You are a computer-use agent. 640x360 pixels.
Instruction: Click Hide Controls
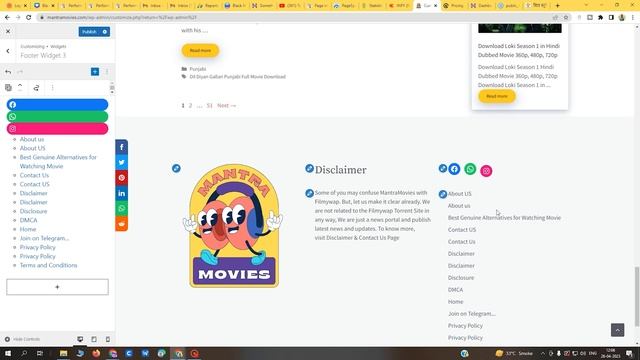22,339
